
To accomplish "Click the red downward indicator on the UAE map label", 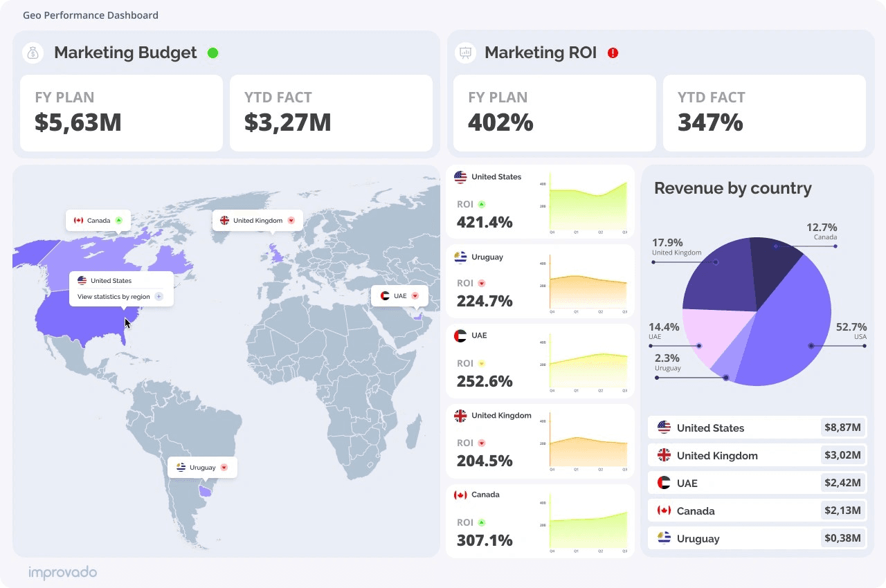I will tap(416, 295).
